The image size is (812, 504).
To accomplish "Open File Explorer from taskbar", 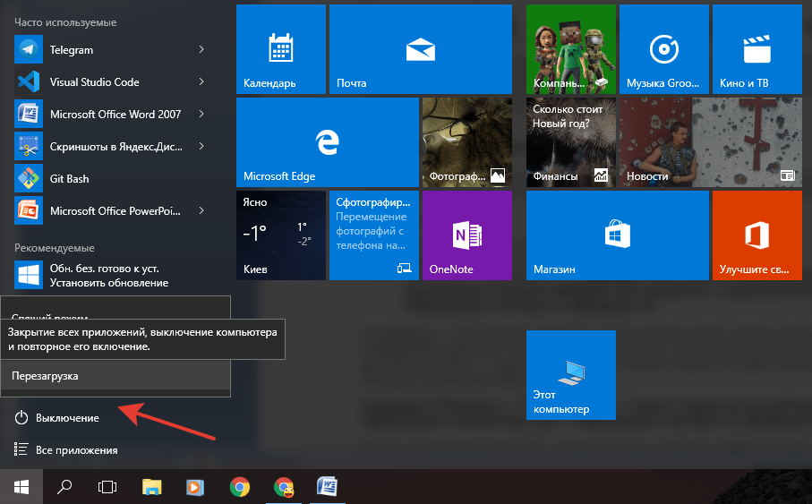I will 151,487.
